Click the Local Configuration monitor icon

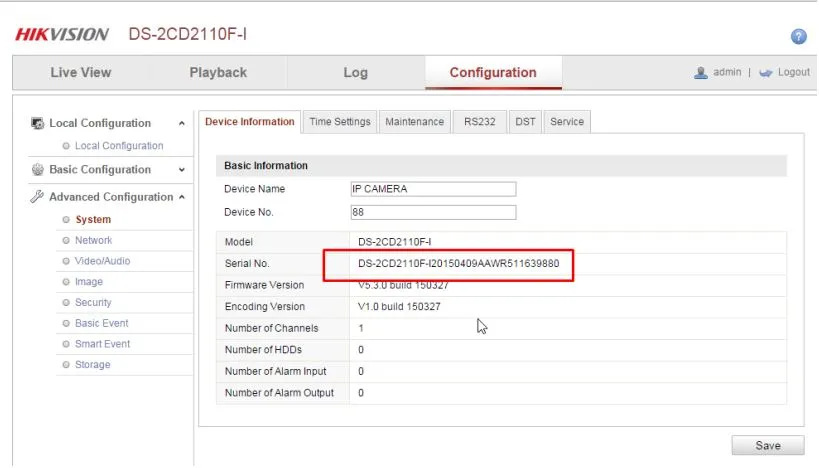[x=38, y=123]
